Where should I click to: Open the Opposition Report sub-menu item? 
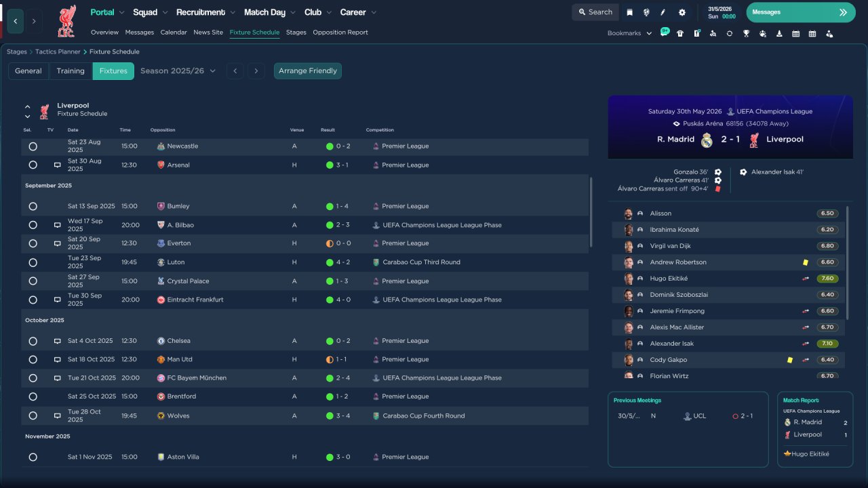click(340, 33)
